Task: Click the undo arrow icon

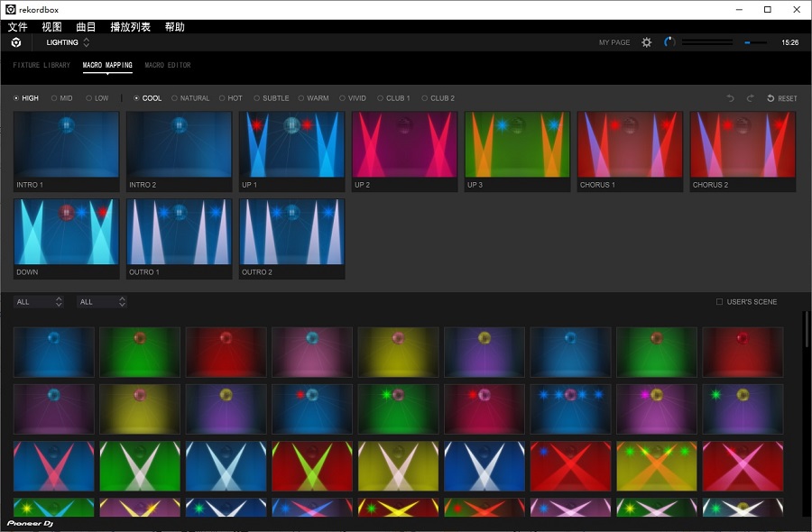Action: click(730, 98)
